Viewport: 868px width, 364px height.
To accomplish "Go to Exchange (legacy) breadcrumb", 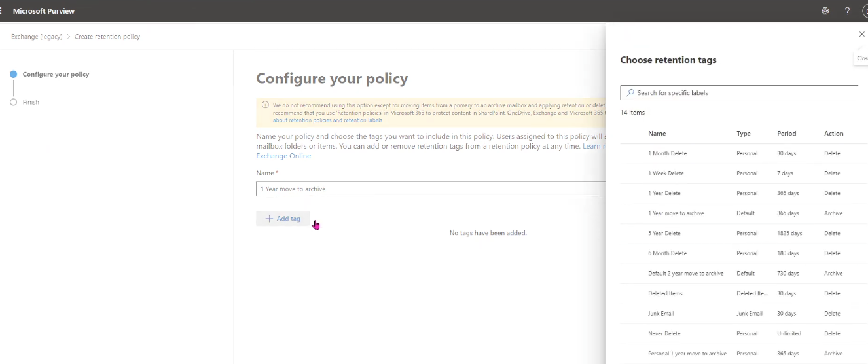I will pos(37,37).
